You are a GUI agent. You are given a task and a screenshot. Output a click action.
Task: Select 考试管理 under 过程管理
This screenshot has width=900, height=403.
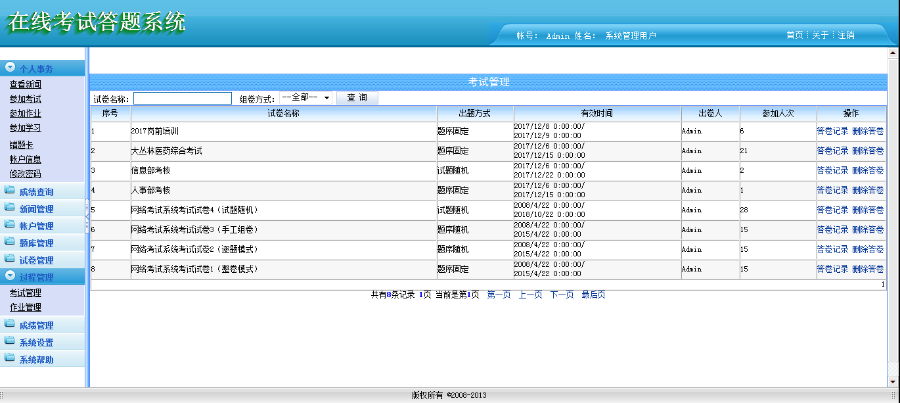(25, 293)
